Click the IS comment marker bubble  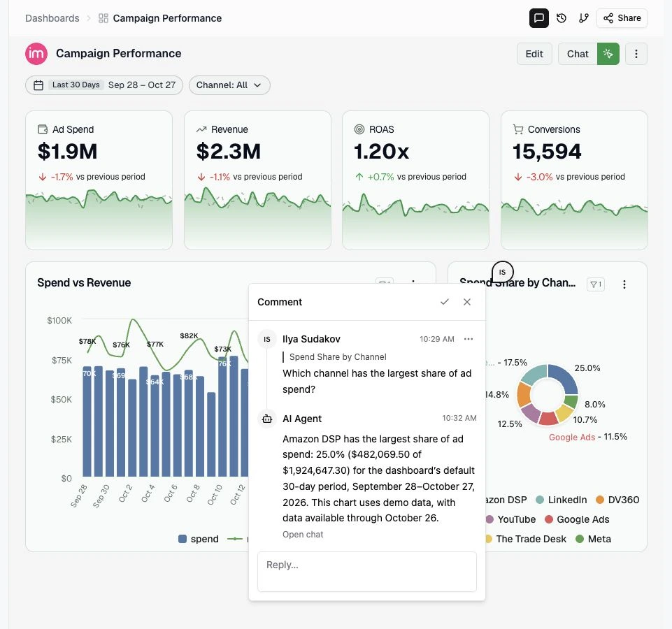(502, 272)
